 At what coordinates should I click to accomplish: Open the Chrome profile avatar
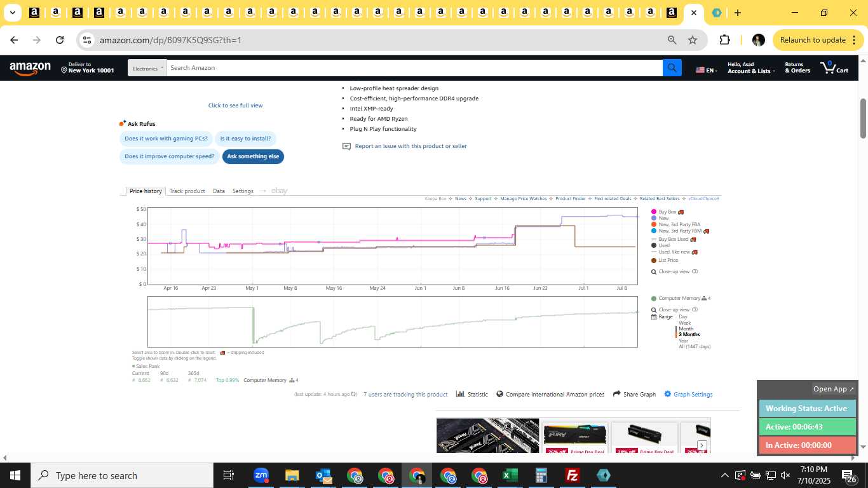coord(758,40)
